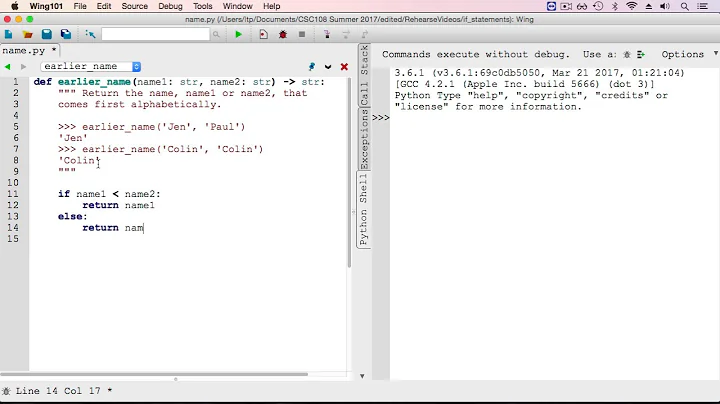Viewport: 720px width, 404px height.
Task: Click the screen recording camera menu bar icon
Action: pyautogui.click(x=566, y=6)
